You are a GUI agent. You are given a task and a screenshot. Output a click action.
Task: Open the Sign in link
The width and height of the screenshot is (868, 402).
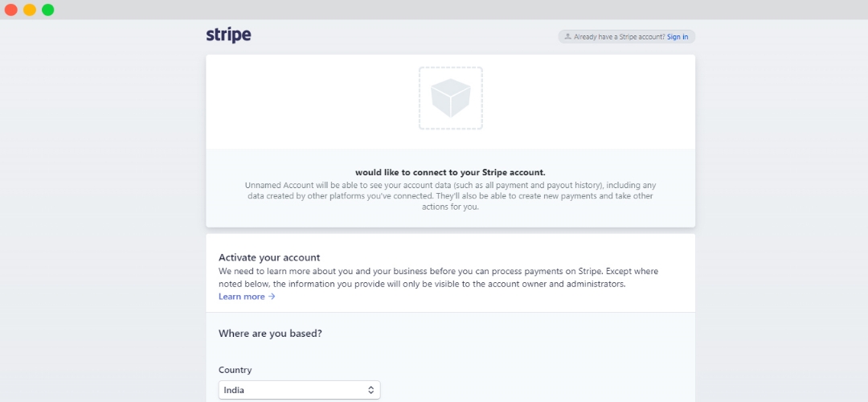click(x=678, y=37)
